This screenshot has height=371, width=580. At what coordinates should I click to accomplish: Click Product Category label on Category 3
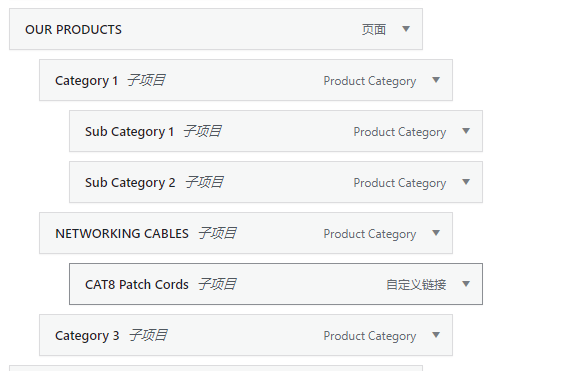coord(370,336)
